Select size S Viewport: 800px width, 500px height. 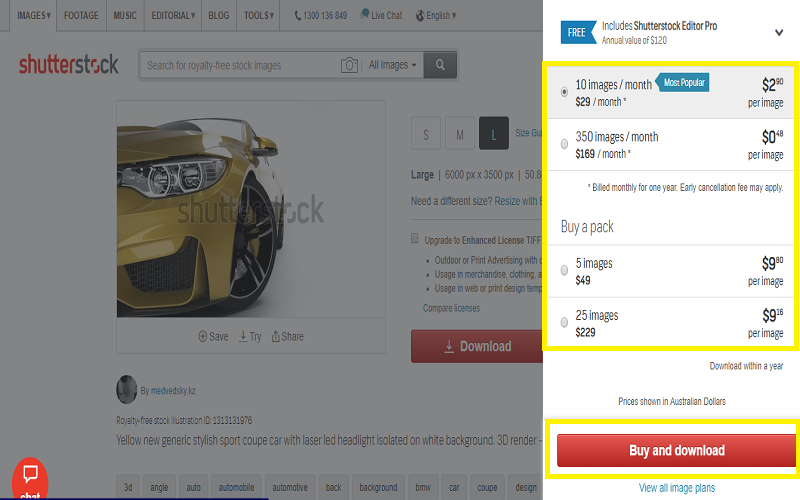click(x=426, y=133)
